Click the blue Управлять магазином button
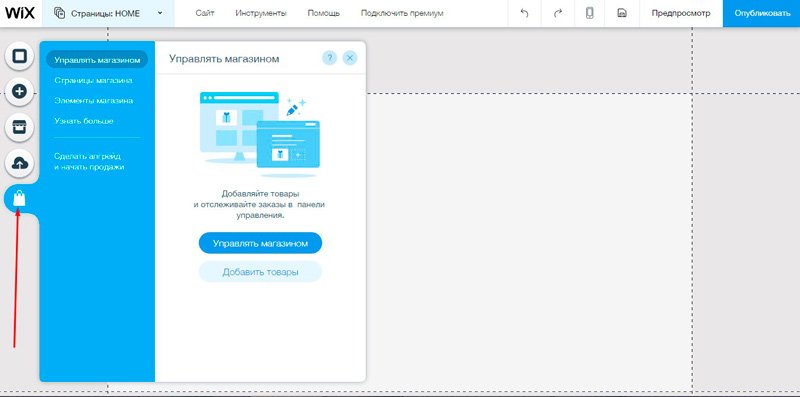 coord(260,243)
